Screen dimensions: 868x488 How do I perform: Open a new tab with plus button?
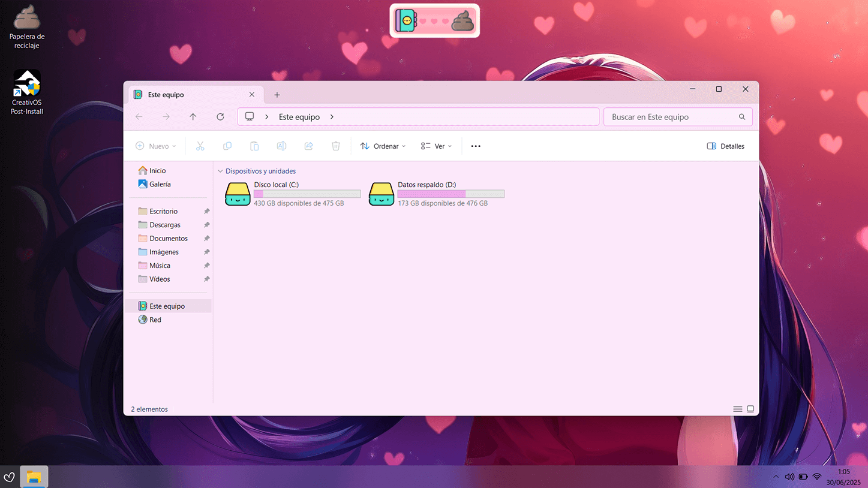pos(277,95)
